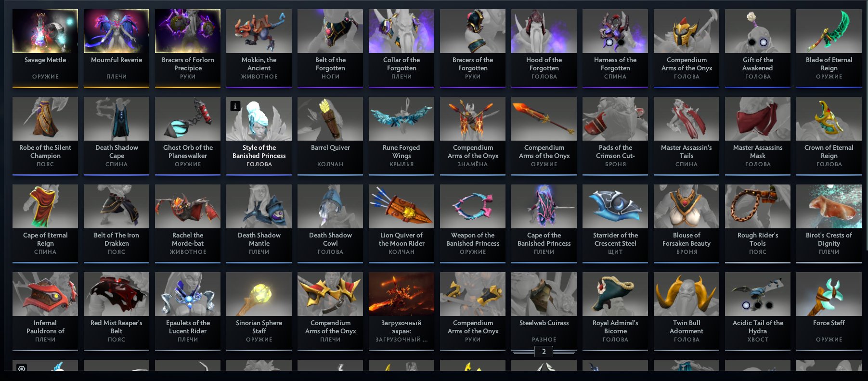Viewport: 868px width, 381px height.
Task: Click the Rachel the Morde-bat courier icon
Action: tap(188, 207)
